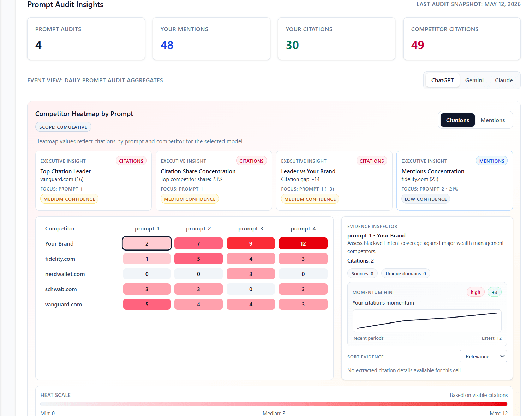The width and height of the screenshot is (532, 416).
Task: Click the 'Latest: 12' chart label
Action: tap(491, 338)
